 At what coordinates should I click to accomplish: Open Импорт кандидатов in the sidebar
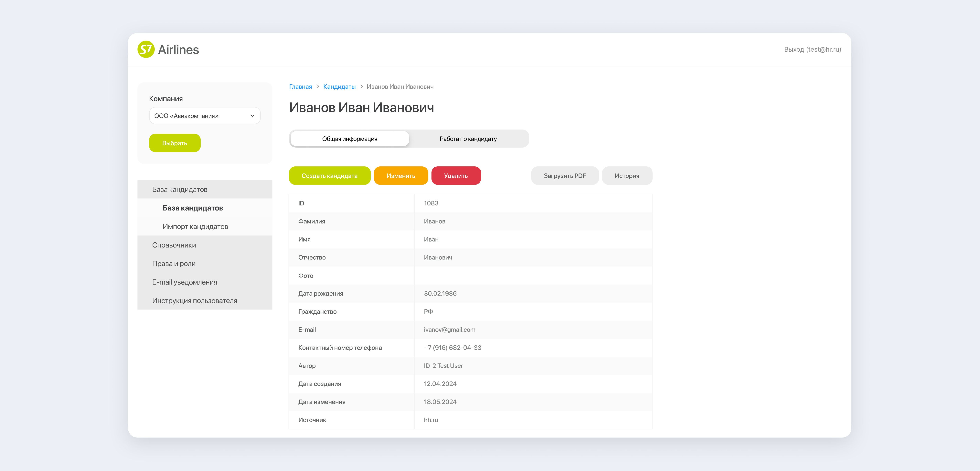pyautogui.click(x=195, y=227)
